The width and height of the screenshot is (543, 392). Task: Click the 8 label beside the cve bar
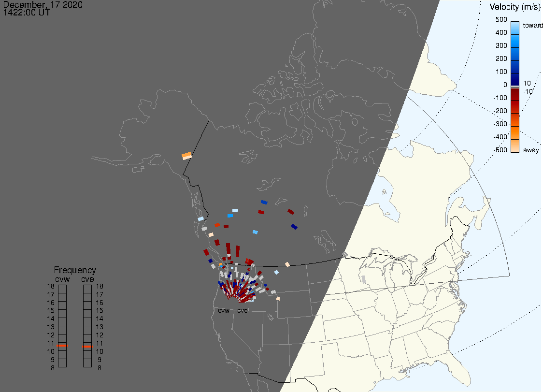[x=100, y=368]
